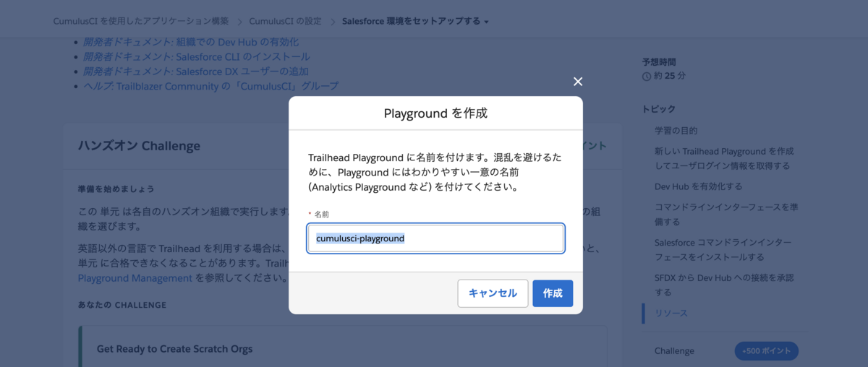
Task: Go to CumulusCI を使用したアプリケーション構築 breadcrumb
Action: [x=141, y=21]
